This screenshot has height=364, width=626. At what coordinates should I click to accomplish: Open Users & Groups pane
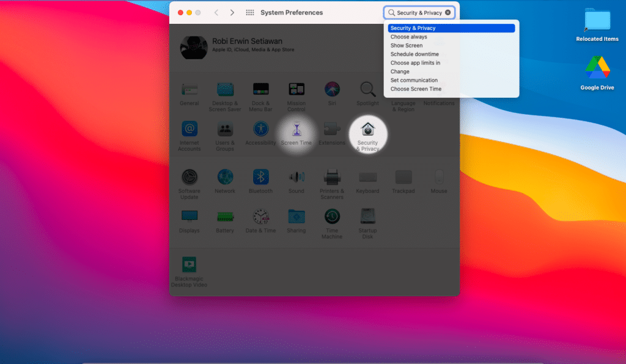(225, 136)
